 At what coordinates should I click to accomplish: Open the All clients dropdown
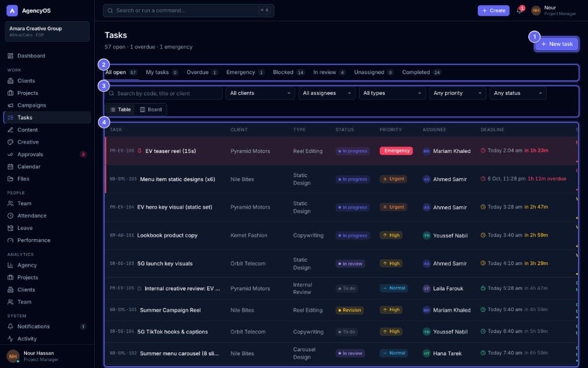[x=260, y=93]
